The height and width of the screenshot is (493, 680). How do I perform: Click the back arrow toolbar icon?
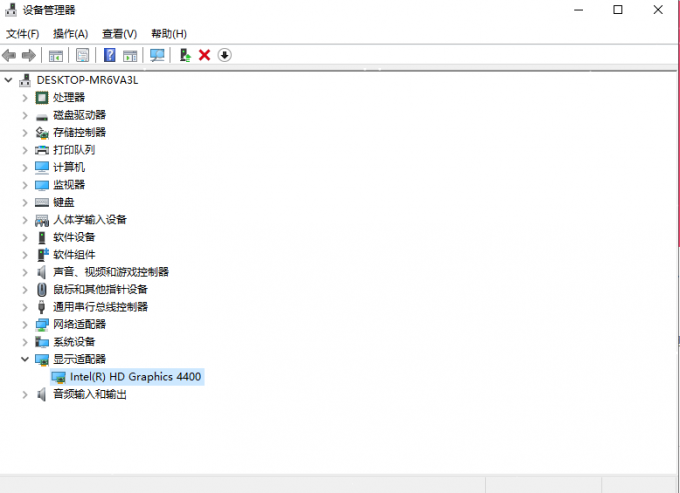pyautogui.click(x=9, y=55)
